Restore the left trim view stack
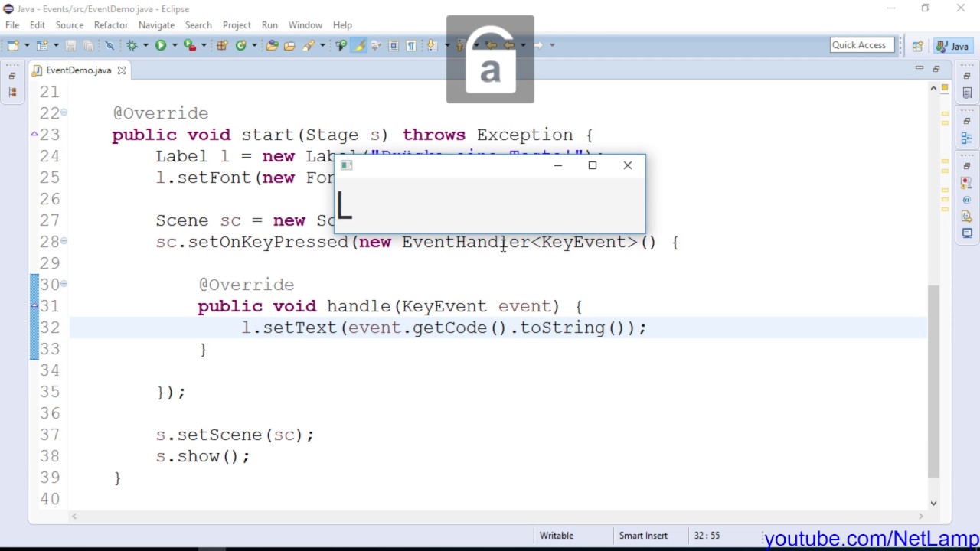980x551 pixels. coord(12,76)
